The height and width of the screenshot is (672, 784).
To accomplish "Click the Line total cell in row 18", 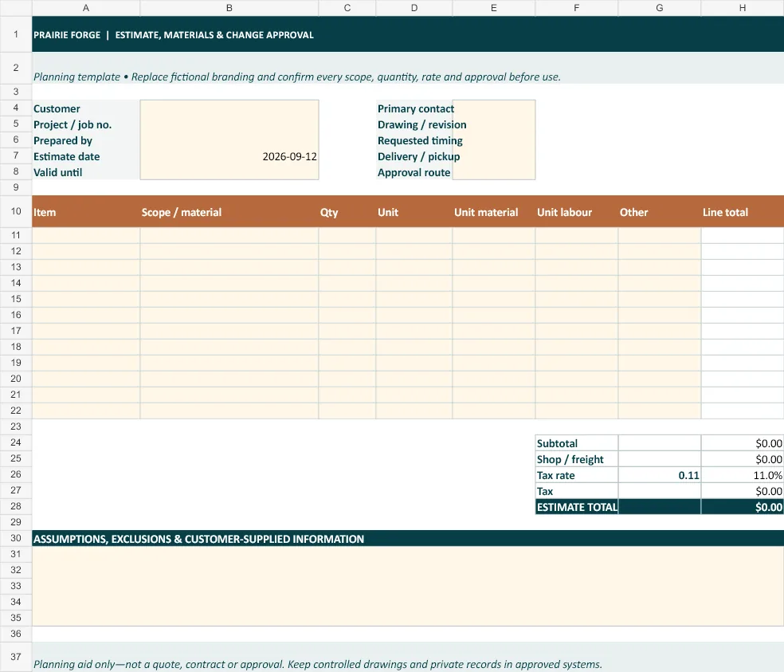I will pyautogui.click(x=743, y=347).
